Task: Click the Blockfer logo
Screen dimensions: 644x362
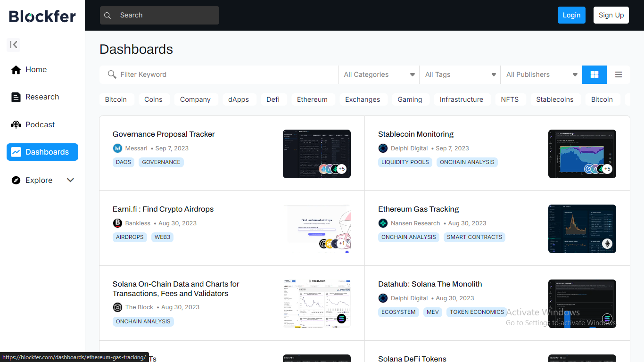Action: [42, 16]
